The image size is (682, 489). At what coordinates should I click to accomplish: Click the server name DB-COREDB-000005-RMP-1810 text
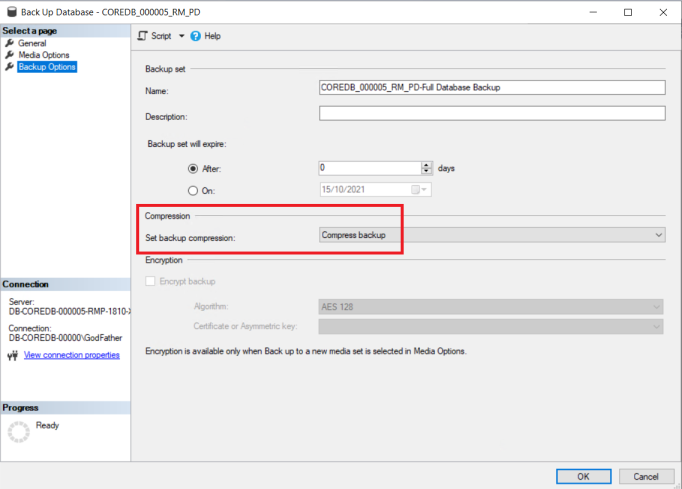pos(70,311)
